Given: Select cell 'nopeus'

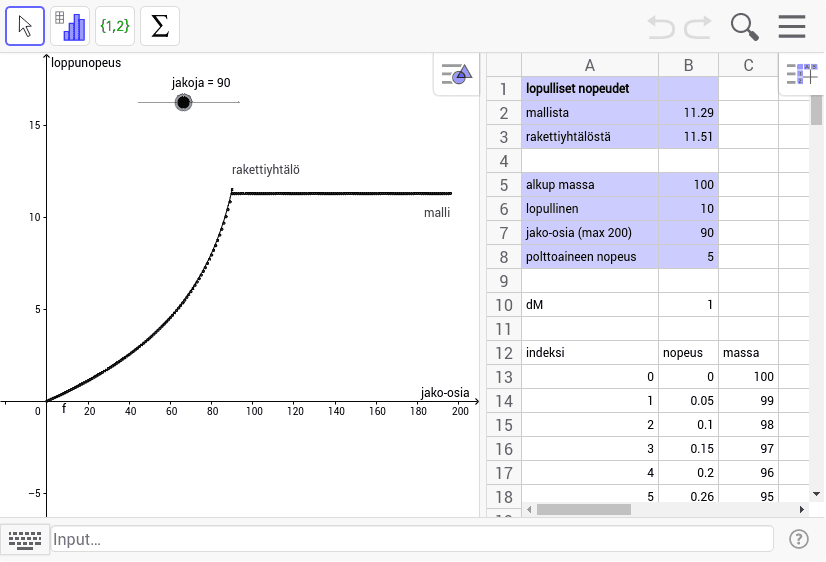Looking at the screenshot, I should [689, 353].
